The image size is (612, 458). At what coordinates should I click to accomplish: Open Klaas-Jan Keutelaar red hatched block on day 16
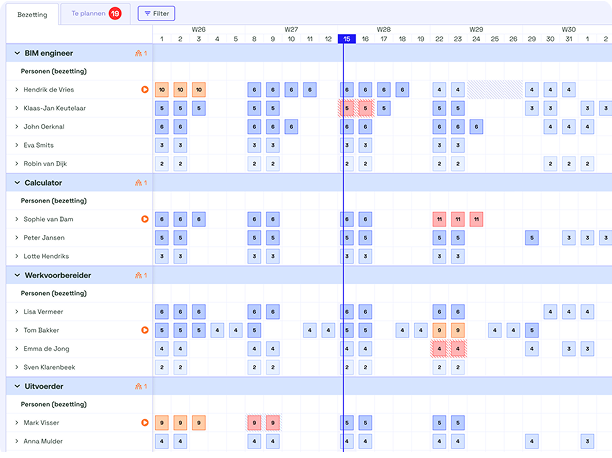(x=365, y=108)
